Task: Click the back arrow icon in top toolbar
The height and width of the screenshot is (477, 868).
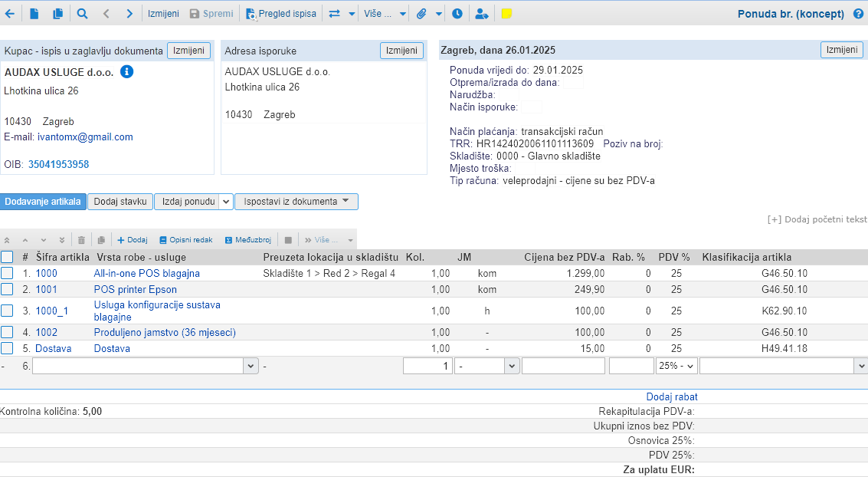Action: [9, 14]
